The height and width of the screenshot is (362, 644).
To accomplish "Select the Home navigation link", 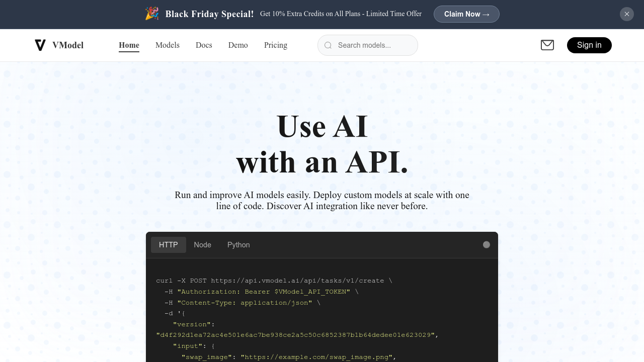I will (x=129, y=45).
